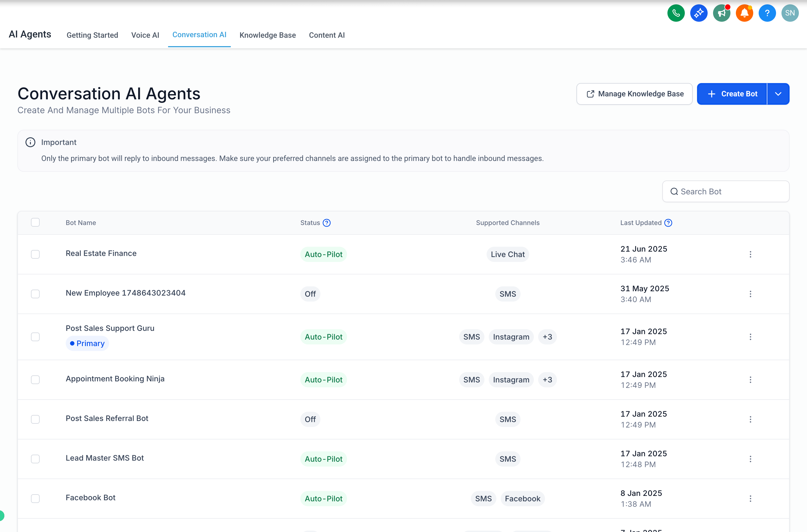Click Off status for New Employee 1748643023404
The image size is (807, 532).
[310, 294]
